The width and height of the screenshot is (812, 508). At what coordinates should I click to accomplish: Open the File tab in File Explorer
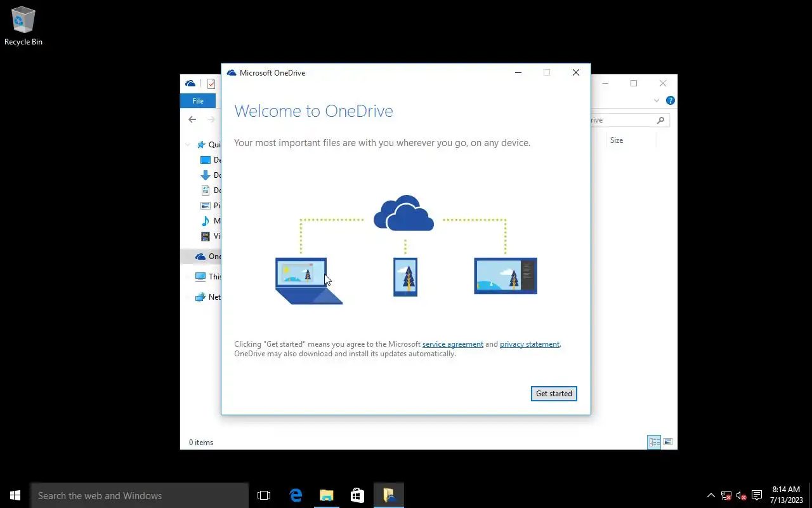198,101
